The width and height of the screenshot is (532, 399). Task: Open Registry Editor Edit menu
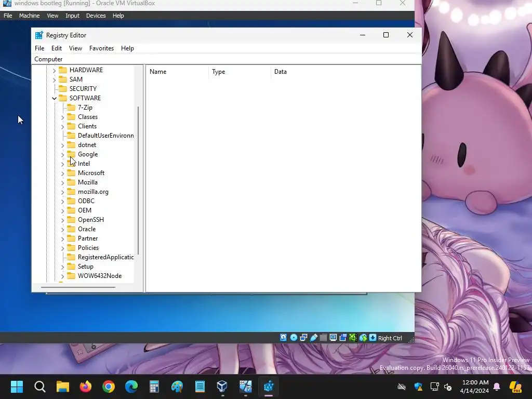(x=56, y=48)
